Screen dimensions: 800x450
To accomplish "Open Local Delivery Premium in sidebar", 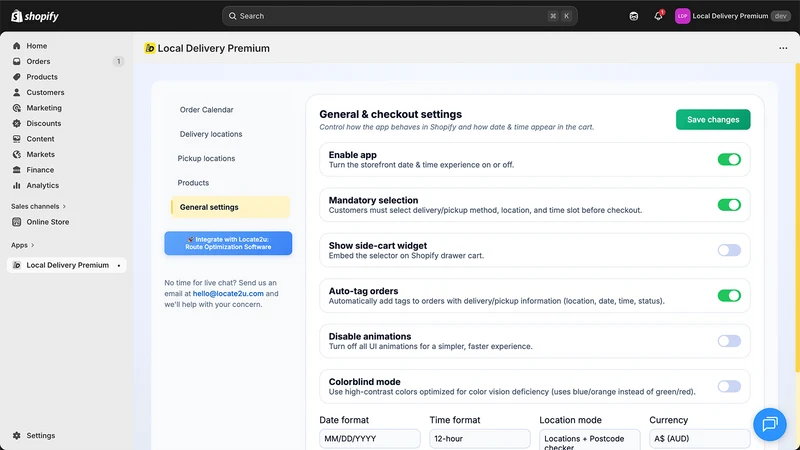I will point(67,265).
